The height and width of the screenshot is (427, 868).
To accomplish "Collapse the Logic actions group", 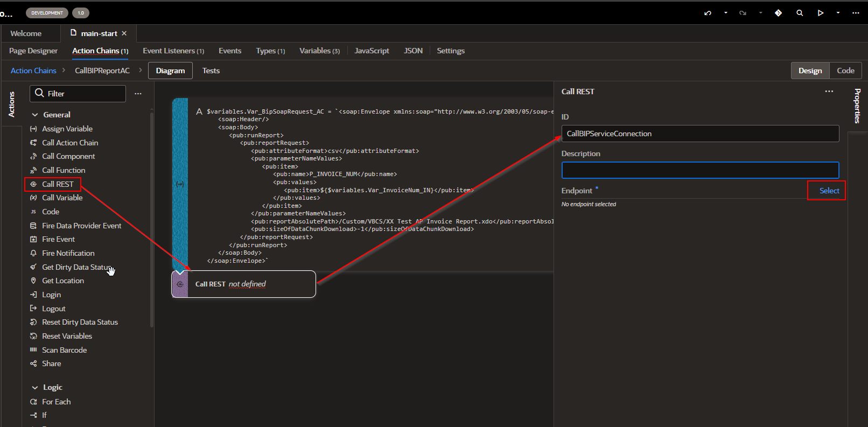I will [35, 388].
